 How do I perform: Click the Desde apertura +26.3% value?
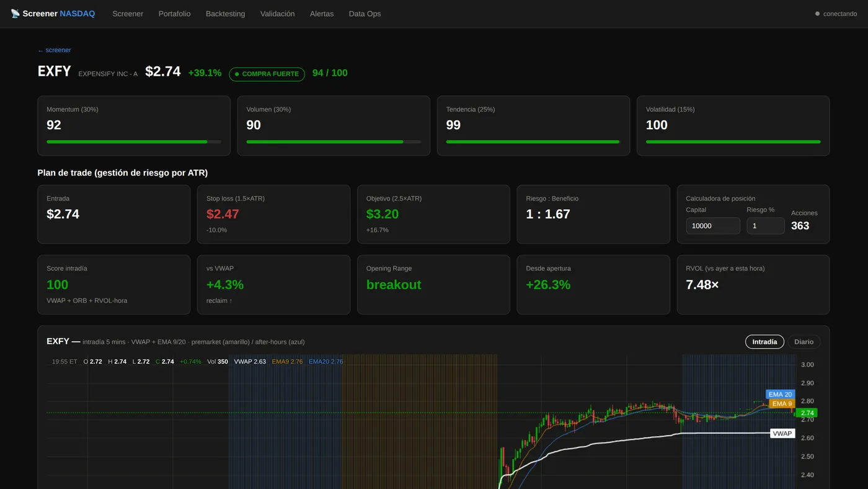click(x=548, y=285)
